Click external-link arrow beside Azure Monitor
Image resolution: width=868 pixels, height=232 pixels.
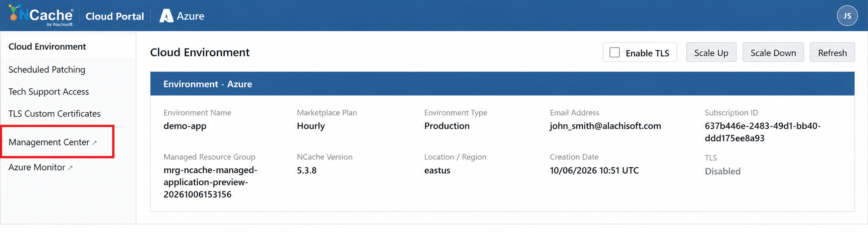point(70,168)
